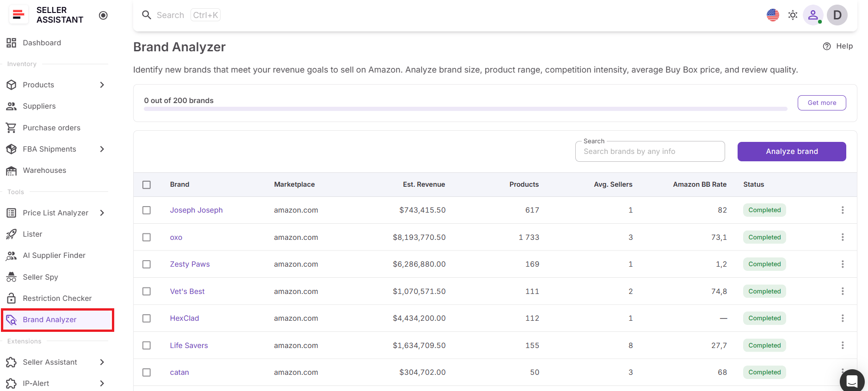Screen dimensions: 868x391
Task: Click the Restriction Checker lock icon
Action: point(12,298)
